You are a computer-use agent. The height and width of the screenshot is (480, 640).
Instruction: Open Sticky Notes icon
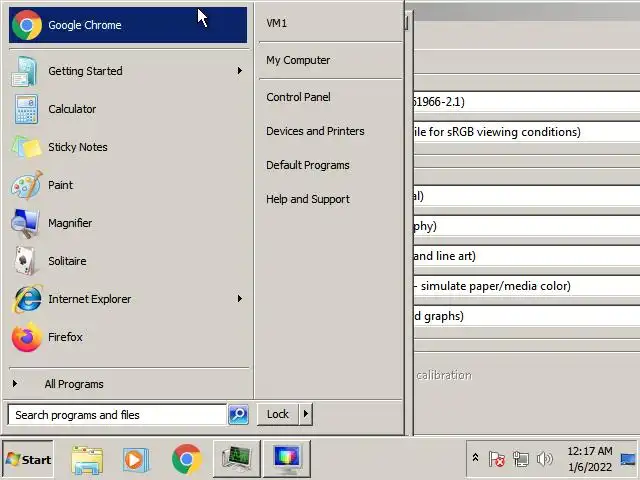click(26, 147)
